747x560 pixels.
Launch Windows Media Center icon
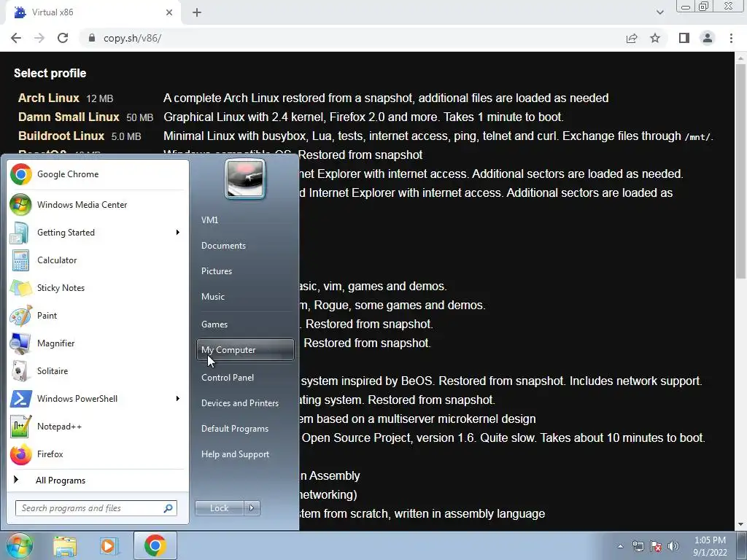point(21,205)
